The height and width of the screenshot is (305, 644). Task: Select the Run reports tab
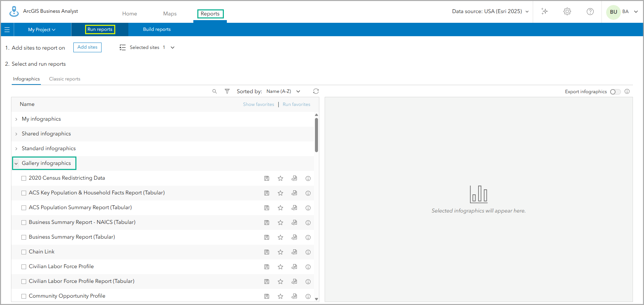[100, 29]
